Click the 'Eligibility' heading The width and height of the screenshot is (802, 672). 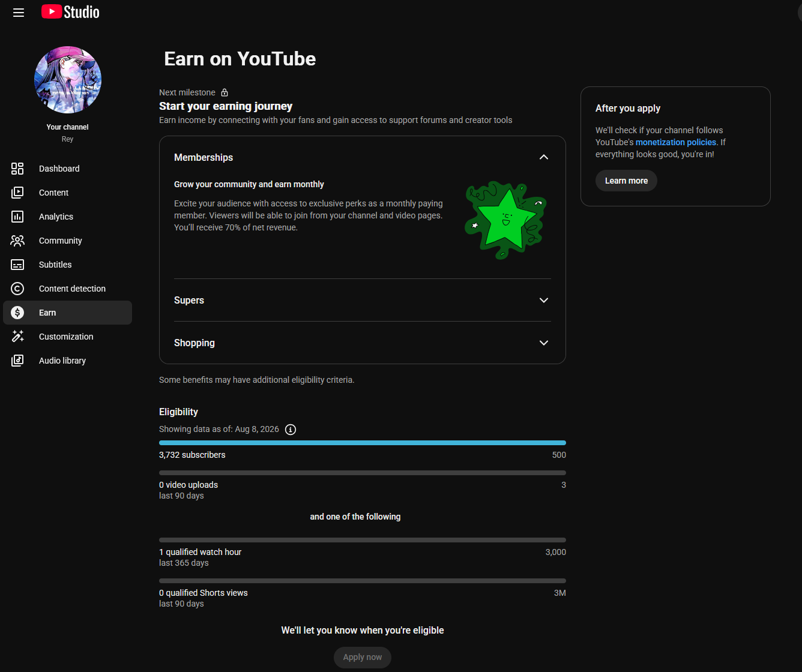[x=178, y=412]
